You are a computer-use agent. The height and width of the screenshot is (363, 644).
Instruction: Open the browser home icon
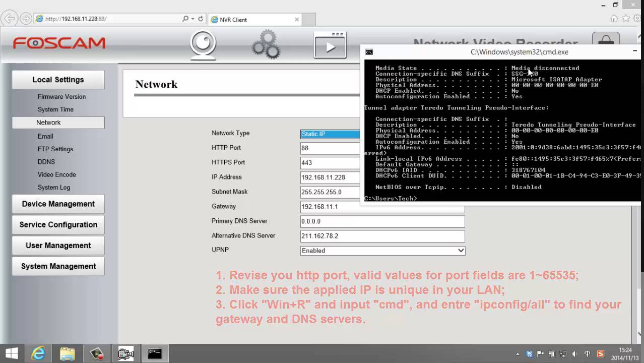(614, 19)
